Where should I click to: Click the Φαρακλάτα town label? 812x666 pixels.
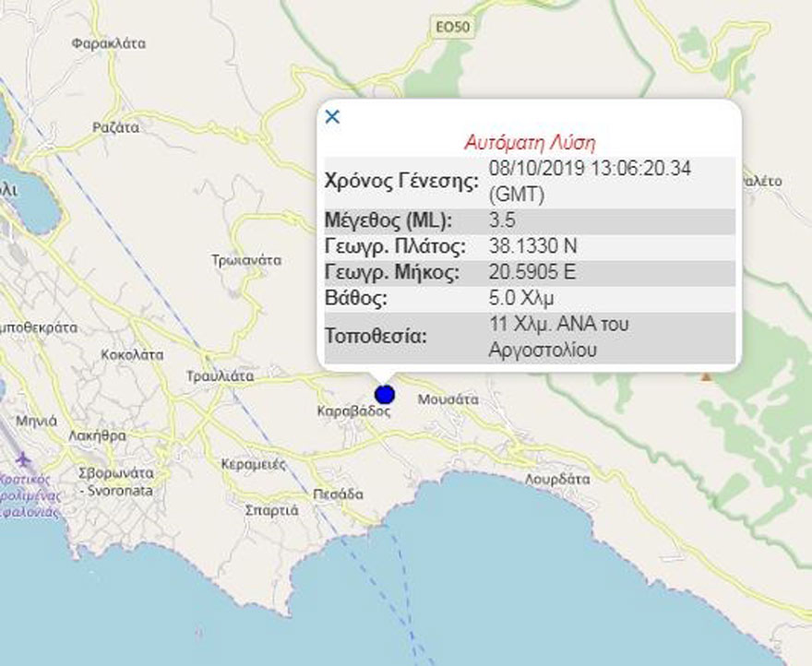[108, 43]
